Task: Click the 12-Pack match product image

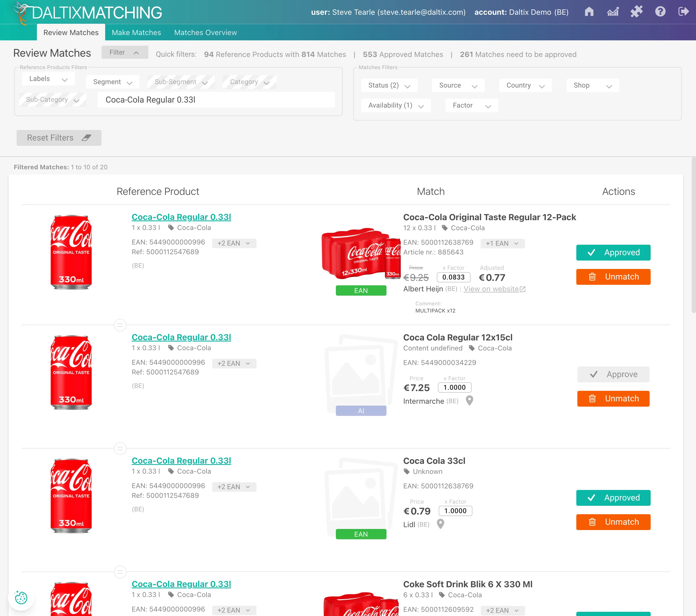Action: pyautogui.click(x=361, y=254)
